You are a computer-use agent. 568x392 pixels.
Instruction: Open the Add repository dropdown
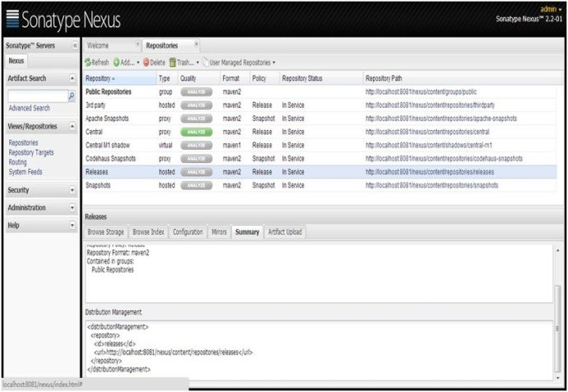coord(127,62)
